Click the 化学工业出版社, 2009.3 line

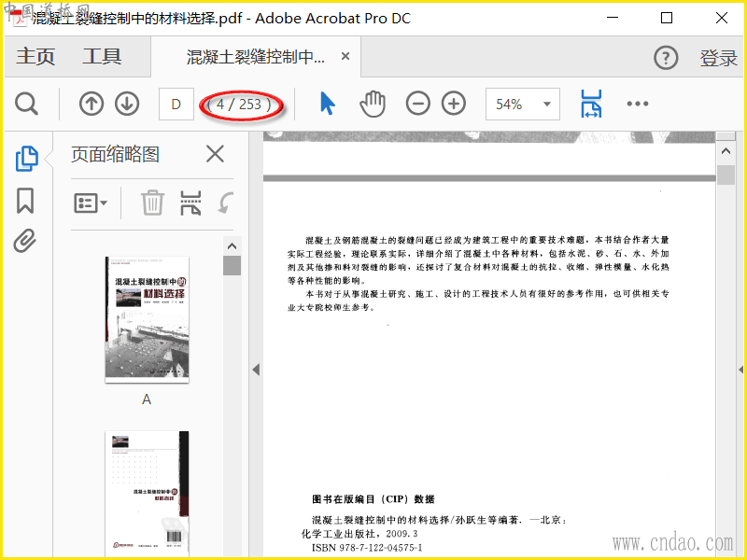click(359, 534)
